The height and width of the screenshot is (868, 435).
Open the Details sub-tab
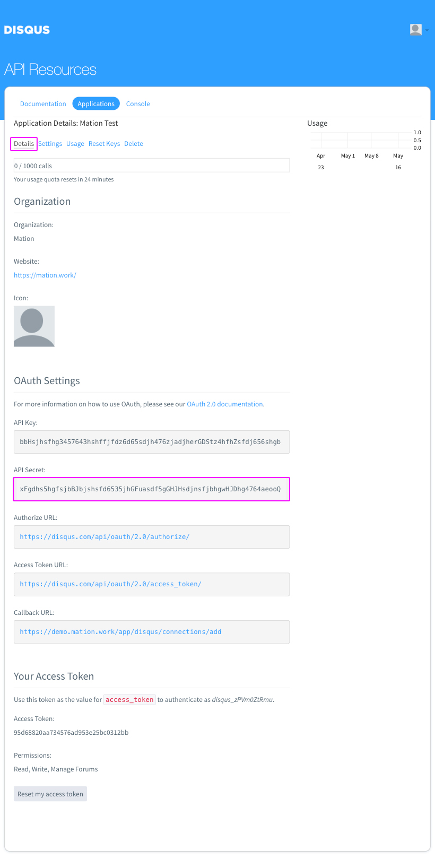click(24, 144)
